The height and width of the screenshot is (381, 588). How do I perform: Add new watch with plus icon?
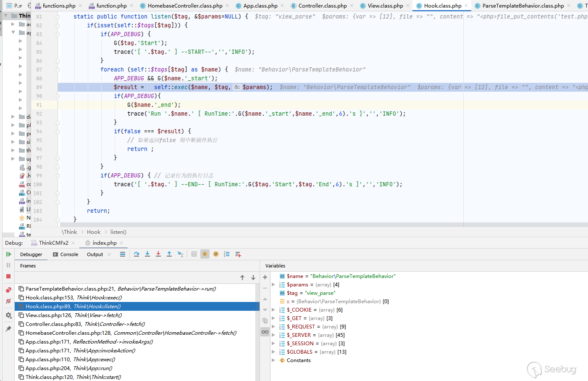(x=265, y=277)
